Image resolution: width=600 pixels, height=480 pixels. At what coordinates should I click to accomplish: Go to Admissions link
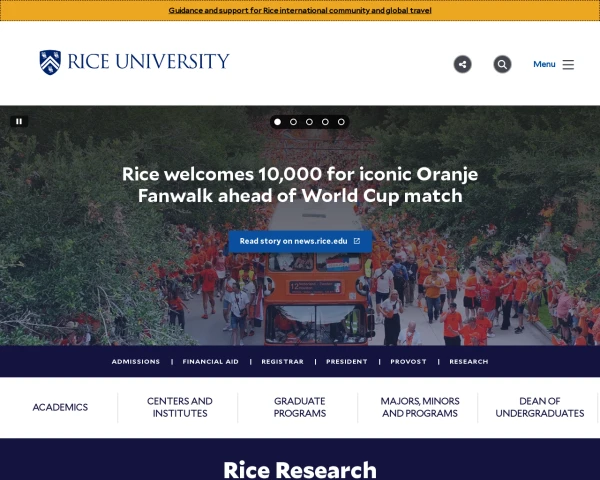(136, 361)
